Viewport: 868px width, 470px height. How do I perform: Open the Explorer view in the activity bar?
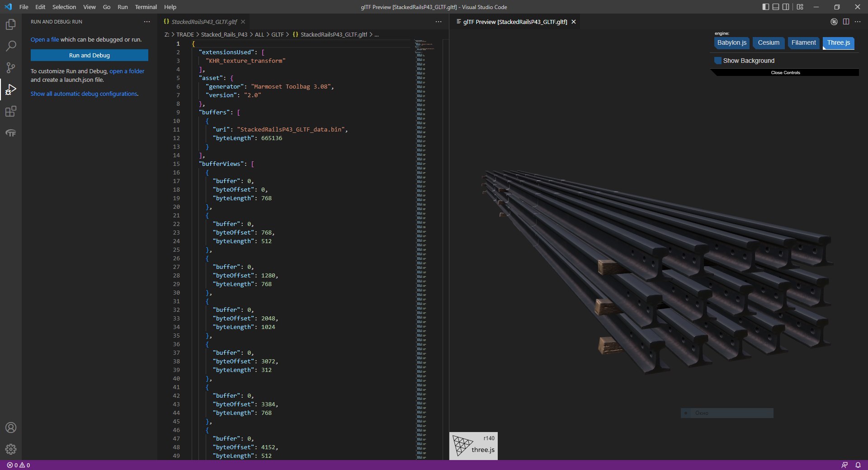click(11, 24)
